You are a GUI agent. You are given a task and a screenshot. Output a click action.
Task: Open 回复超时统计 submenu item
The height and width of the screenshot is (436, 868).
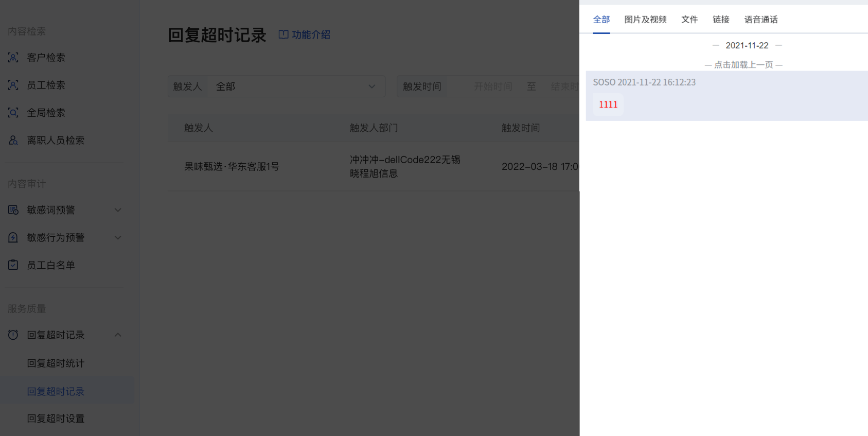[x=56, y=363]
